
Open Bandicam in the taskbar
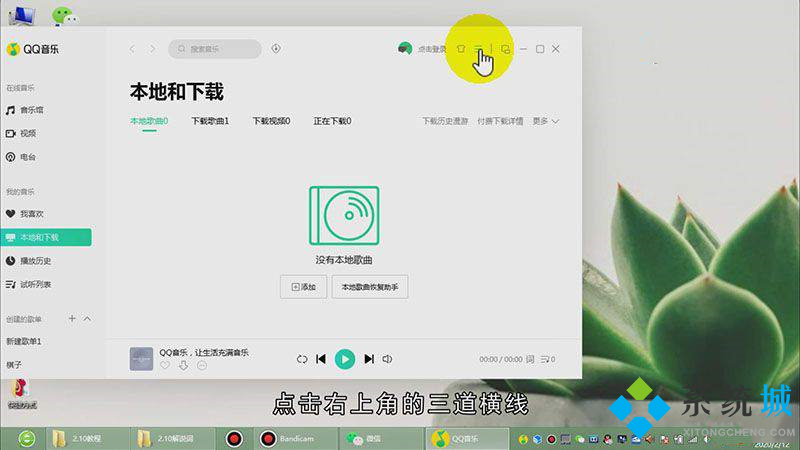[x=295, y=439]
